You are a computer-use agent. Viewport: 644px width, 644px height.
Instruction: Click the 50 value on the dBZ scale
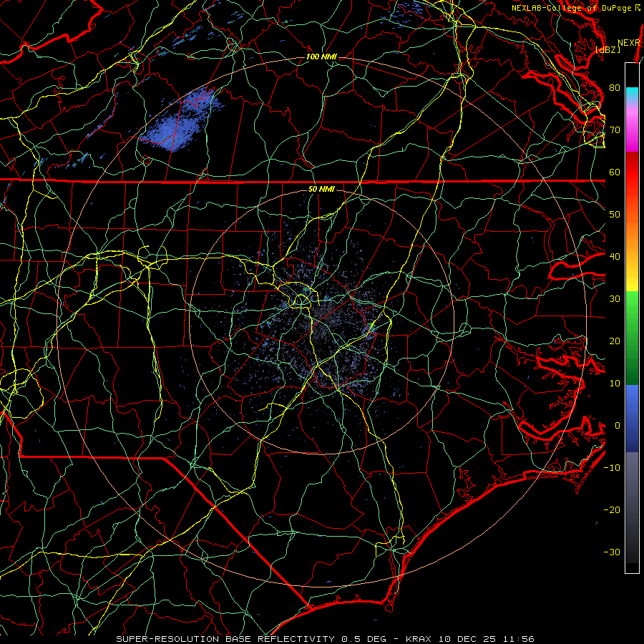click(x=615, y=215)
